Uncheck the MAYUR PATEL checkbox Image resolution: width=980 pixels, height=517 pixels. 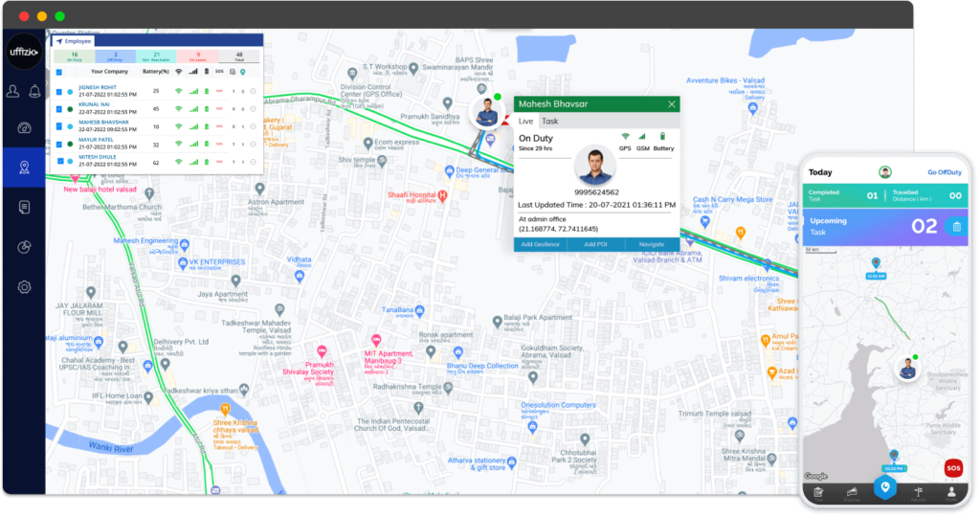tap(59, 144)
